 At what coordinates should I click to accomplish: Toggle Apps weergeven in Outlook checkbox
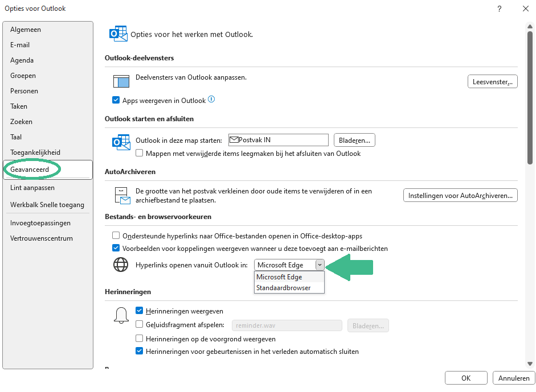116,100
